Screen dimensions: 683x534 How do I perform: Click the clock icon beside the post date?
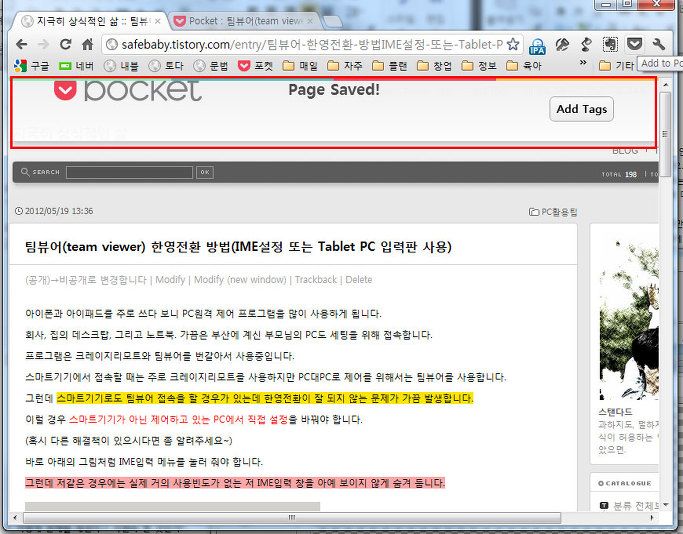click(x=19, y=211)
